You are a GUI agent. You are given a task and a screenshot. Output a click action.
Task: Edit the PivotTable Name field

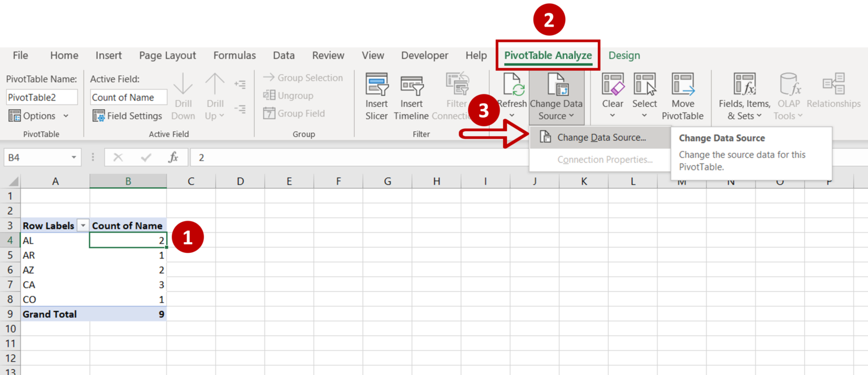42,97
